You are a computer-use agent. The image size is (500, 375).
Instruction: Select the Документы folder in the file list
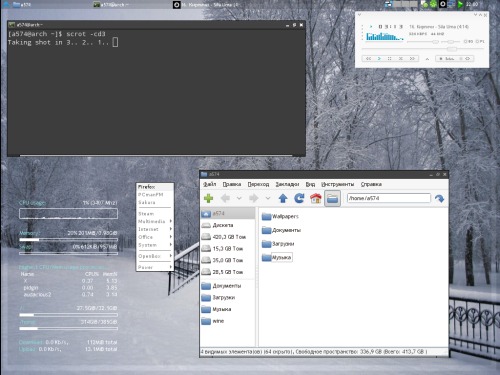click(x=281, y=230)
